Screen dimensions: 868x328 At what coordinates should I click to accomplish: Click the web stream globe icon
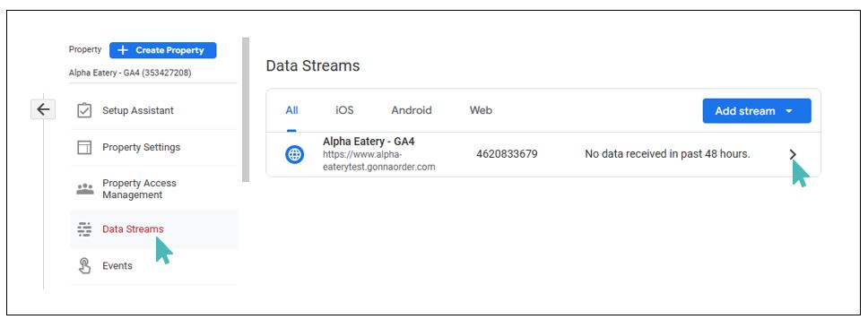point(294,154)
